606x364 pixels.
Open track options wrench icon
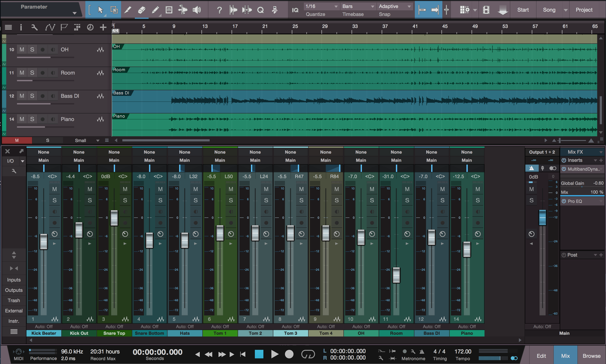pos(34,27)
